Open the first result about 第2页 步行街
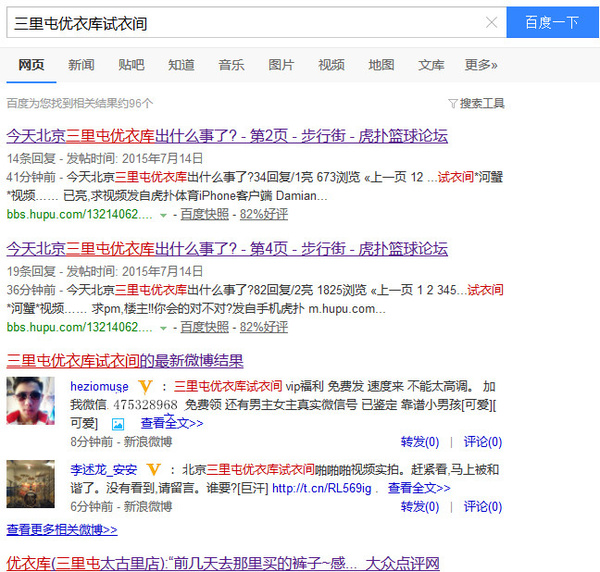The image size is (600, 572). pyautogui.click(x=227, y=136)
